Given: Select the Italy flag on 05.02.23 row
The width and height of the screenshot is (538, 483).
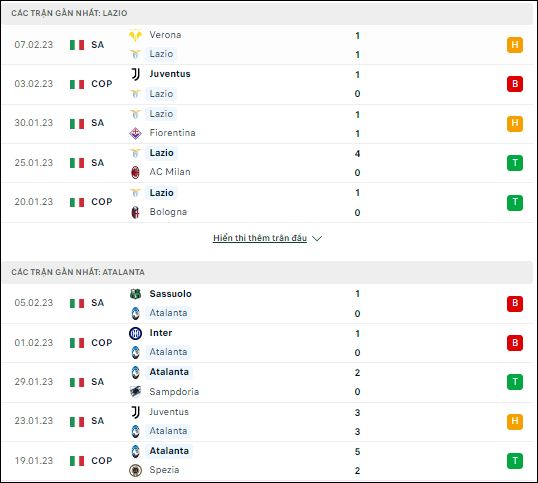Looking at the screenshot, I should 77,303.
